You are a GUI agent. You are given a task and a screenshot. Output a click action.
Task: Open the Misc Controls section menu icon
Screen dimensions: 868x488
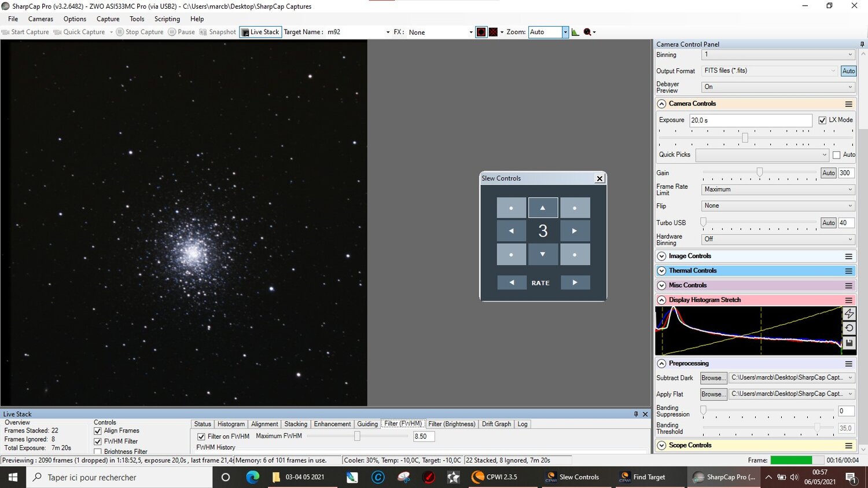(848, 285)
